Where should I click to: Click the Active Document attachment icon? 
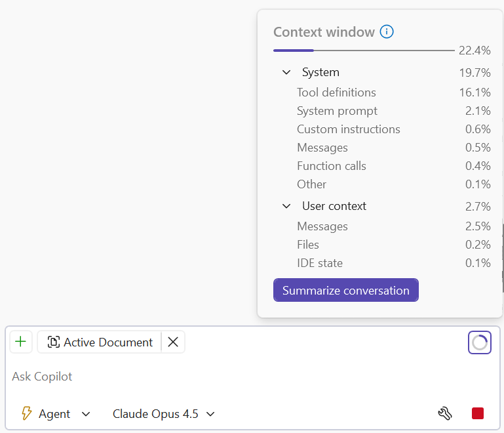[x=54, y=342]
